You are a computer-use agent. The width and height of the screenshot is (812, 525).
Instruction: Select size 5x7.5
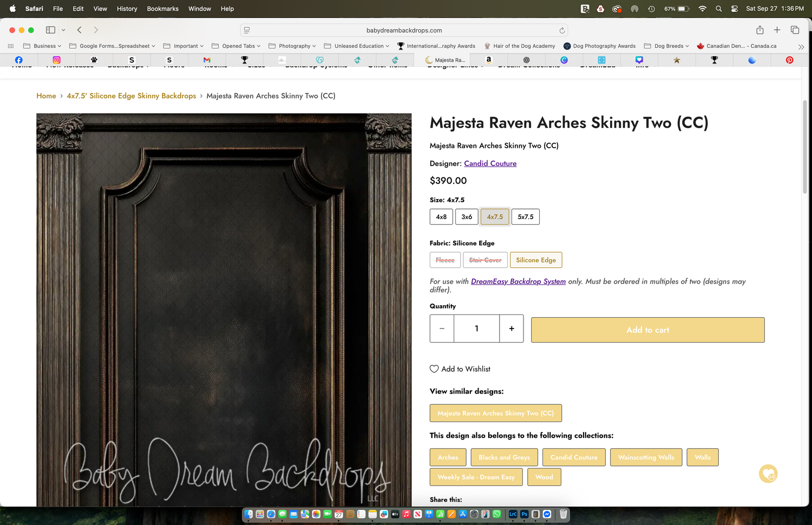point(526,216)
